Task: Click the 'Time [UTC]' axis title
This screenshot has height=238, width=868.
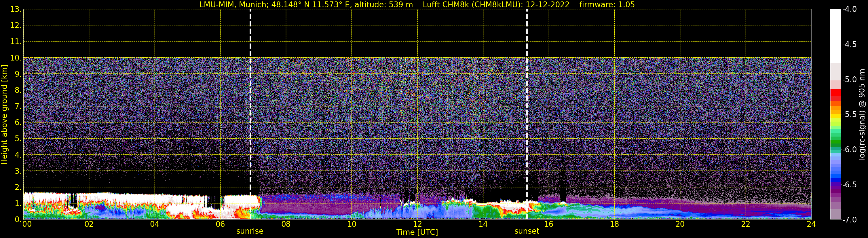Action: tap(417, 232)
